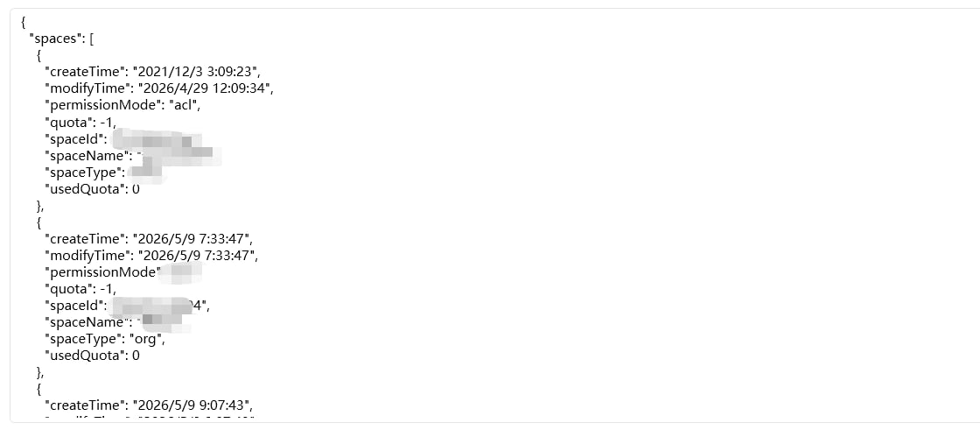
Task: Click the first quota -1 line
Action: (x=80, y=122)
